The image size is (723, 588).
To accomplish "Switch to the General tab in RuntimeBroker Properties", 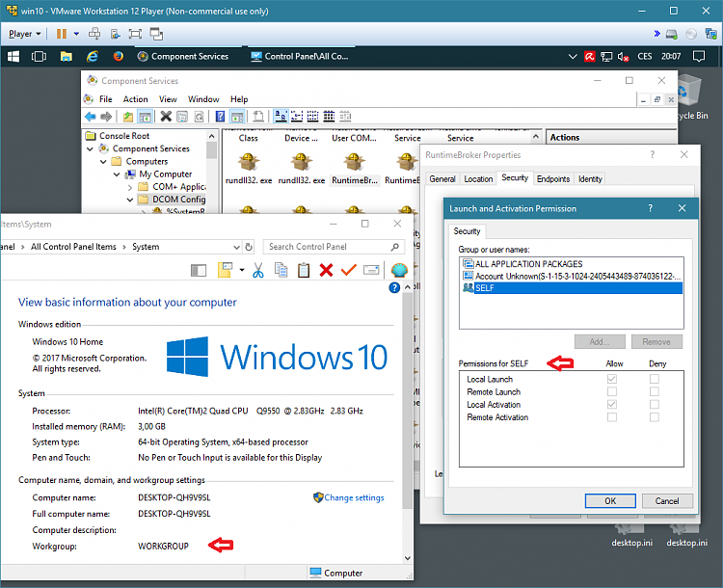I will click(x=442, y=179).
